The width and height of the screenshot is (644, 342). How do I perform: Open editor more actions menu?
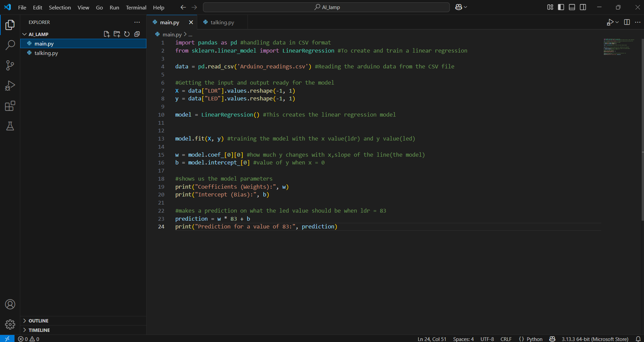point(638,22)
